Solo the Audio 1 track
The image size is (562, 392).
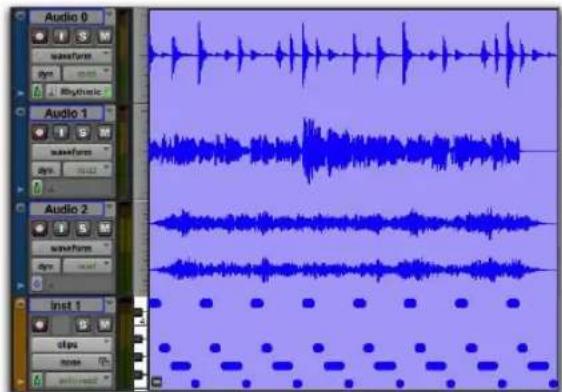coord(83,133)
